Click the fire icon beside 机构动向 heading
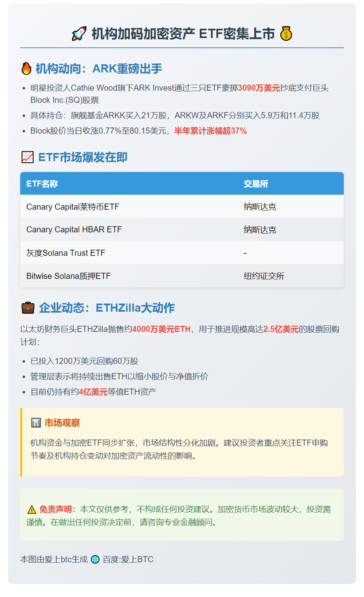This screenshot has width=364, height=597. 26,69
